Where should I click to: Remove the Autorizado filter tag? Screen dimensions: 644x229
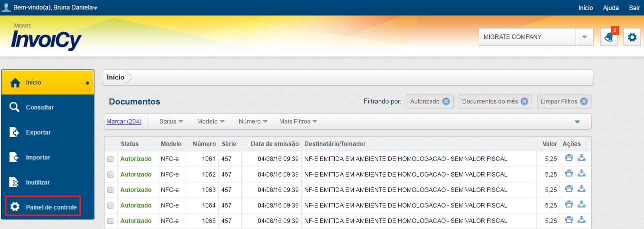pos(446,101)
